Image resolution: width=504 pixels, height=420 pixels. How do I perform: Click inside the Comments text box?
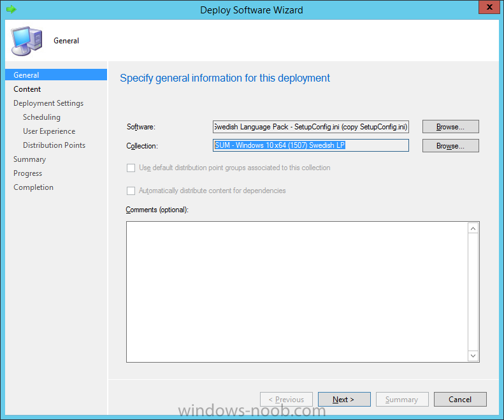tap(297, 292)
